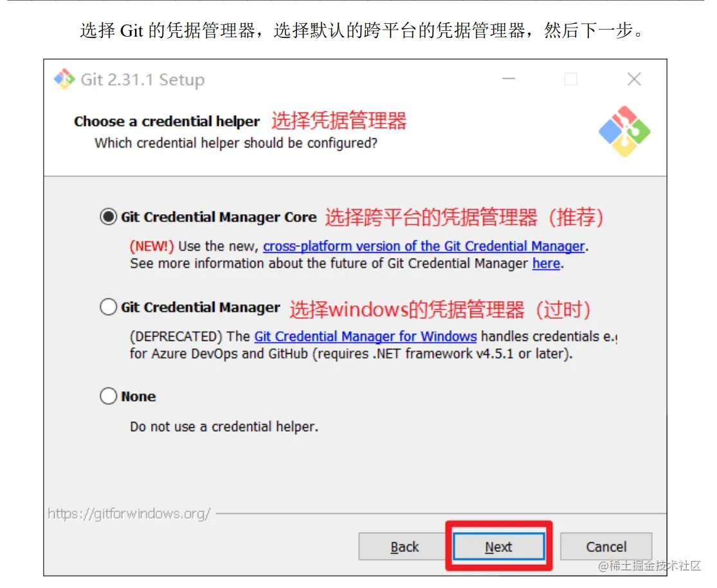Click the 'None' option label text
The width and height of the screenshot is (717, 588).
point(138,396)
